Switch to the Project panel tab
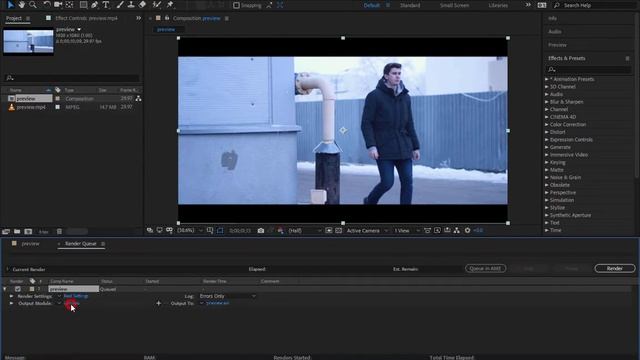The image size is (640, 360). coord(13,18)
